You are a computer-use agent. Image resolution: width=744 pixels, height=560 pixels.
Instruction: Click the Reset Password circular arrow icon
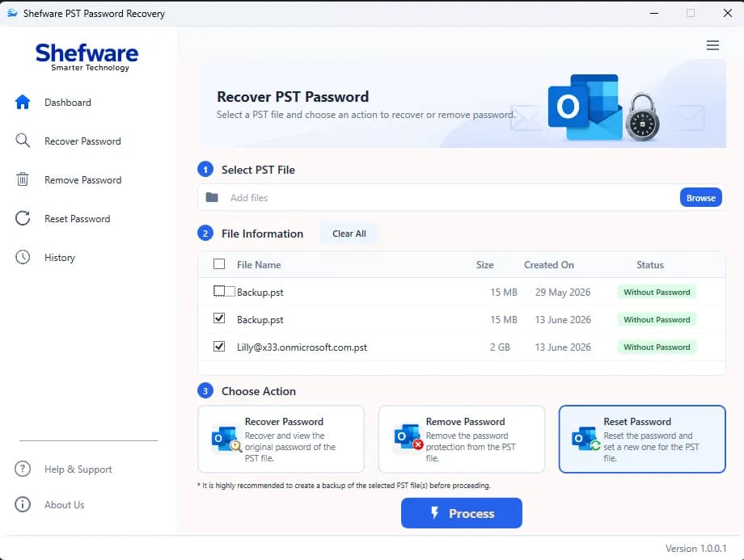click(x=23, y=218)
